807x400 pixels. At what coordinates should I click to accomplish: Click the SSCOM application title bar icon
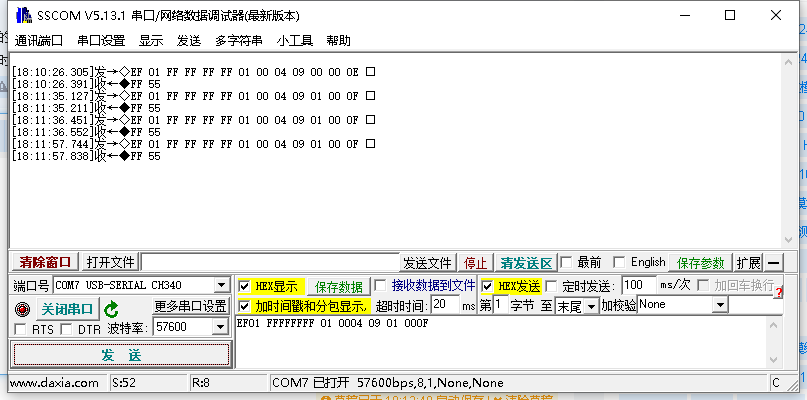pyautogui.click(x=24, y=15)
